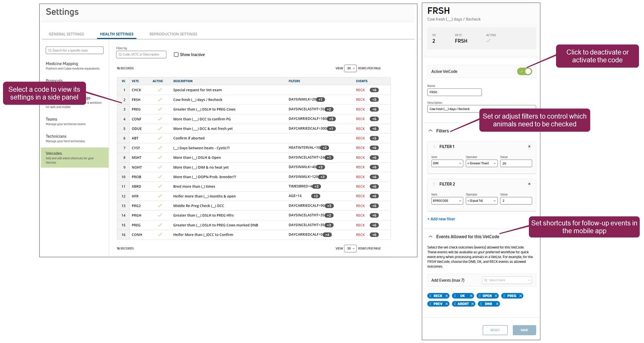Switch to Reproduction Settings tab
This screenshot has height=343, width=644.
point(173,34)
